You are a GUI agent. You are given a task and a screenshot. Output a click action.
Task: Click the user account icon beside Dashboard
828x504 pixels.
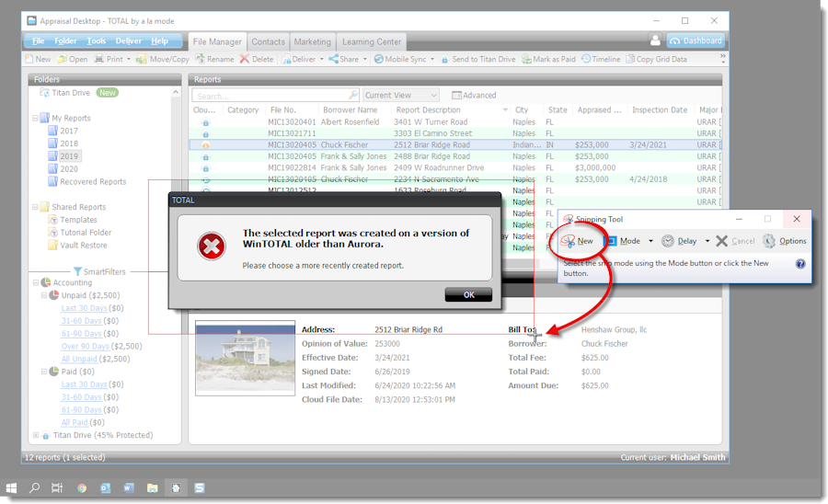coord(655,40)
